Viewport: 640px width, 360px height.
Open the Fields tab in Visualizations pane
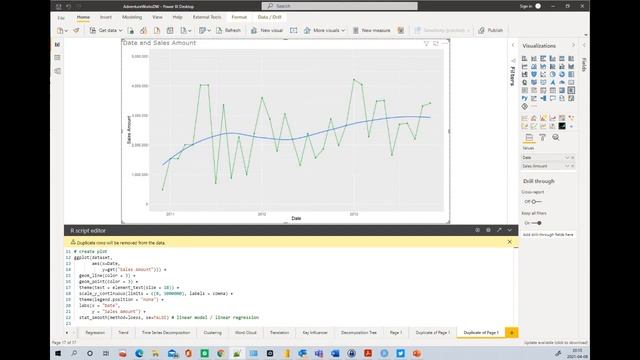coord(529,138)
